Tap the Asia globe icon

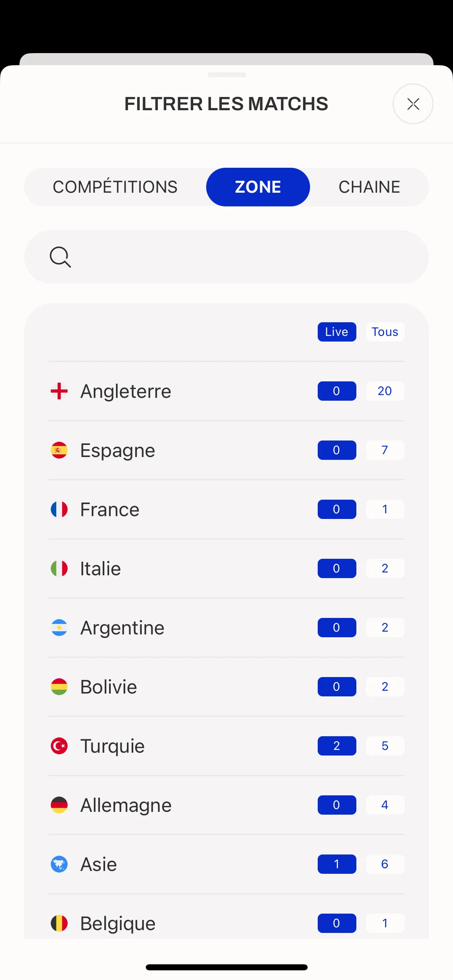59,864
